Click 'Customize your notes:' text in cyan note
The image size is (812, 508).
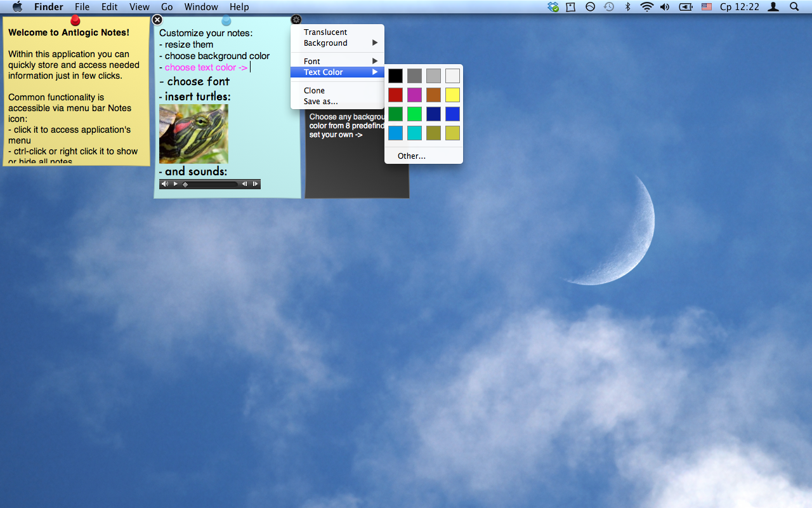pos(206,33)
